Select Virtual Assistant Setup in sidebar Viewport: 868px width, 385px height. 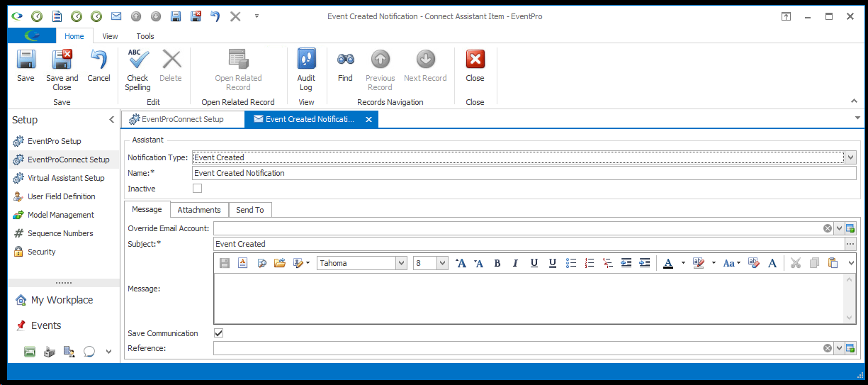tap(66, 178)
